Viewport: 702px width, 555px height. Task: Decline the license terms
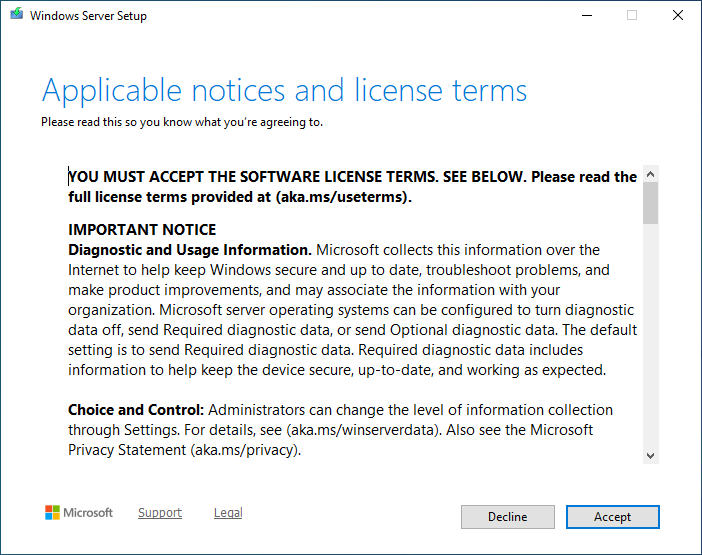tap(507, 517)
